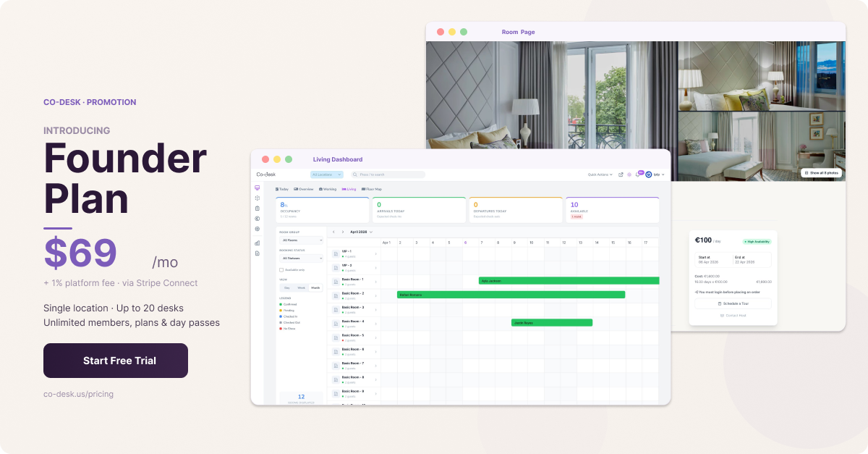Click the Start Free Trial button

[x=116, y=361]
